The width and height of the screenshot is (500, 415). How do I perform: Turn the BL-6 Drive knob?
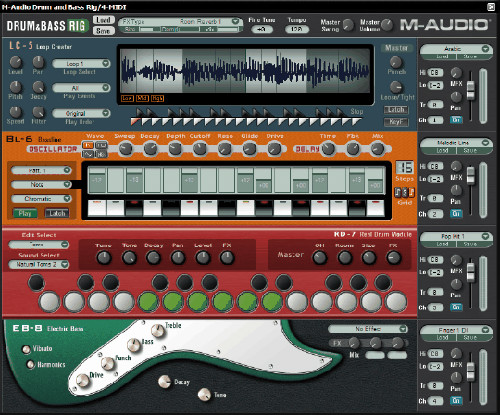tap(274, 149)
